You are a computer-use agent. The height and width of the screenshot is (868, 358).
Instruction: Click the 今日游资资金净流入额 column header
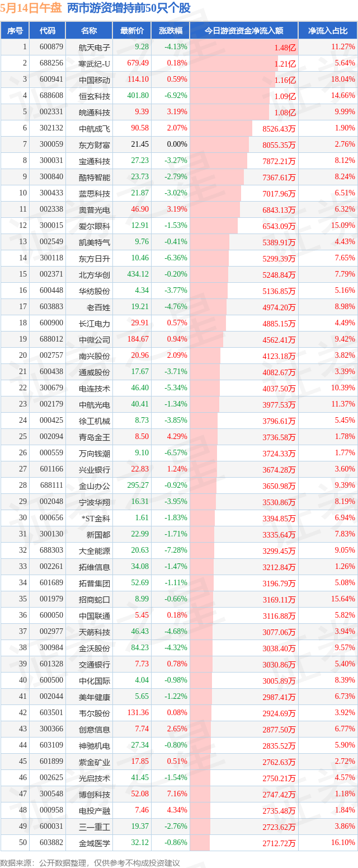click(243, 31)
